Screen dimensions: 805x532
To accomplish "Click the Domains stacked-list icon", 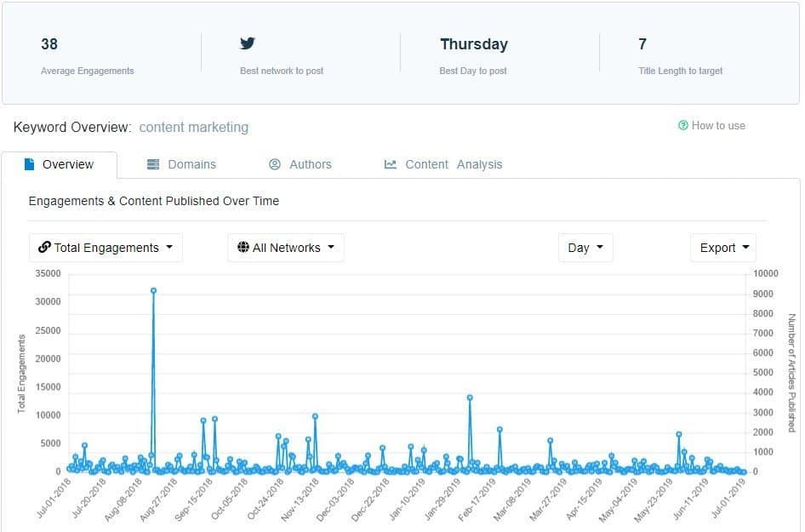I will point(153,164).
